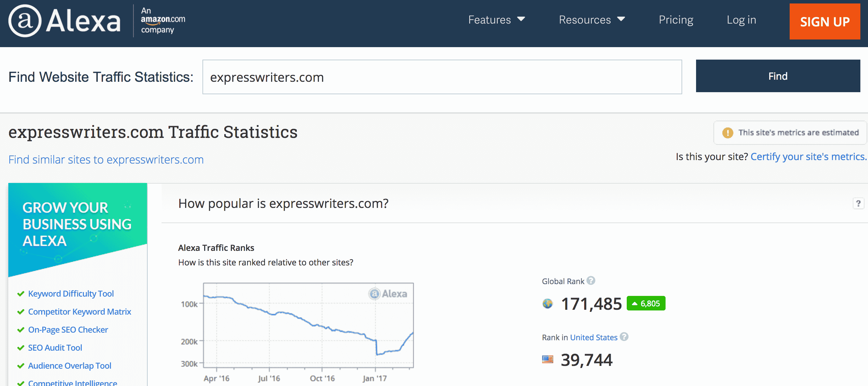Click 'How popular is expresswriters.com?' heading
868x386 pixels.
[283, 203]
